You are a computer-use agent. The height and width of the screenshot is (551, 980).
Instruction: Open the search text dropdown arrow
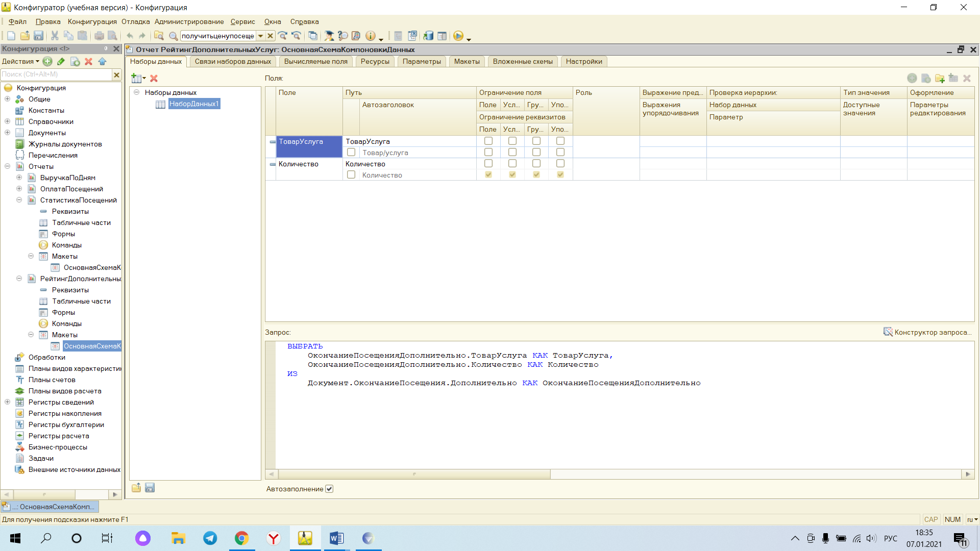tap(260, 36)
